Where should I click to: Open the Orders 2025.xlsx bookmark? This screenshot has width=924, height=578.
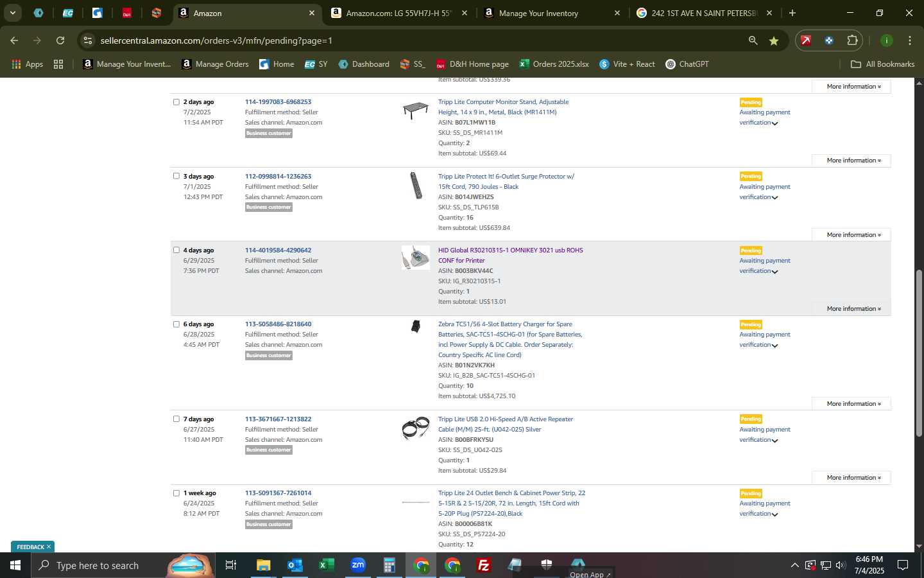click(554, 64)
